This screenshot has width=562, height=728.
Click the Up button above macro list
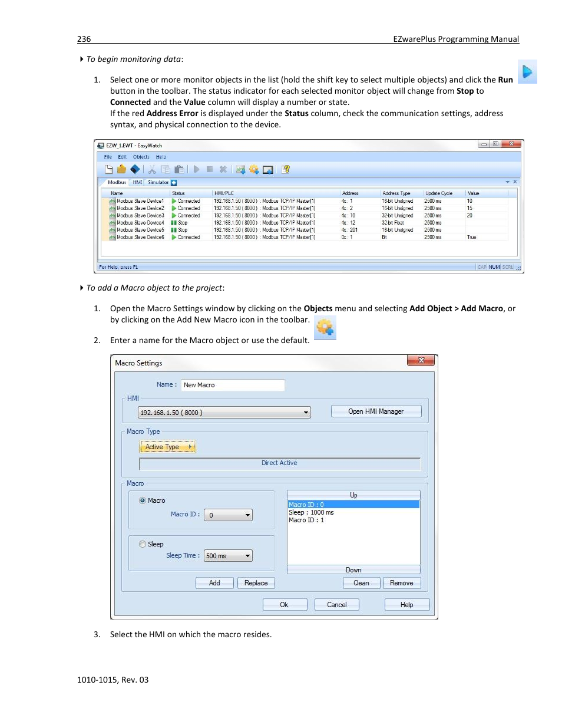(353, 495)
